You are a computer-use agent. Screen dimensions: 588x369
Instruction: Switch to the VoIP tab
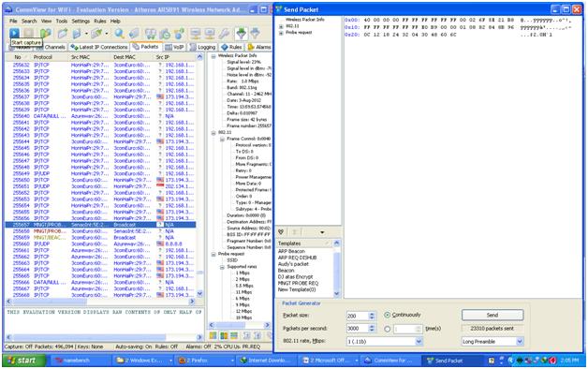[x=175, y=47]
